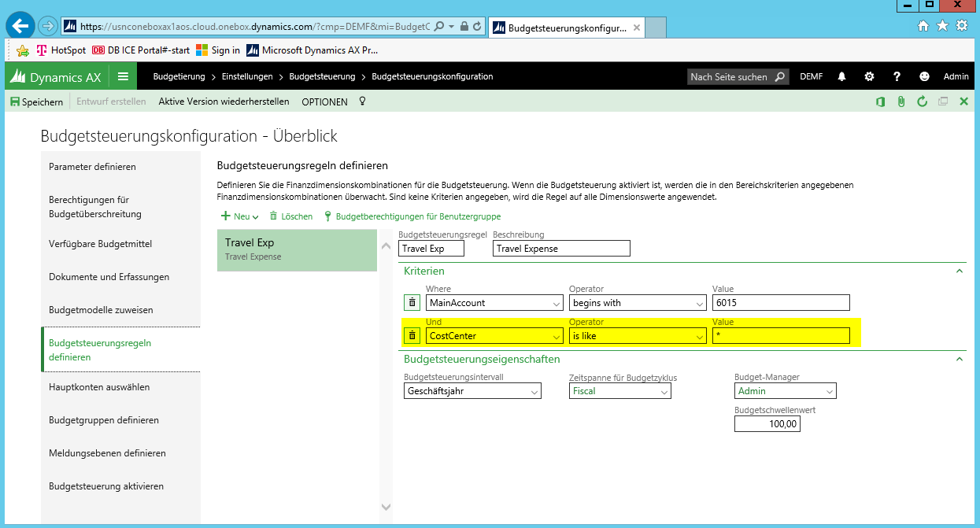
Task: Click the smiley feedback icon
Action: coord(924,77)
